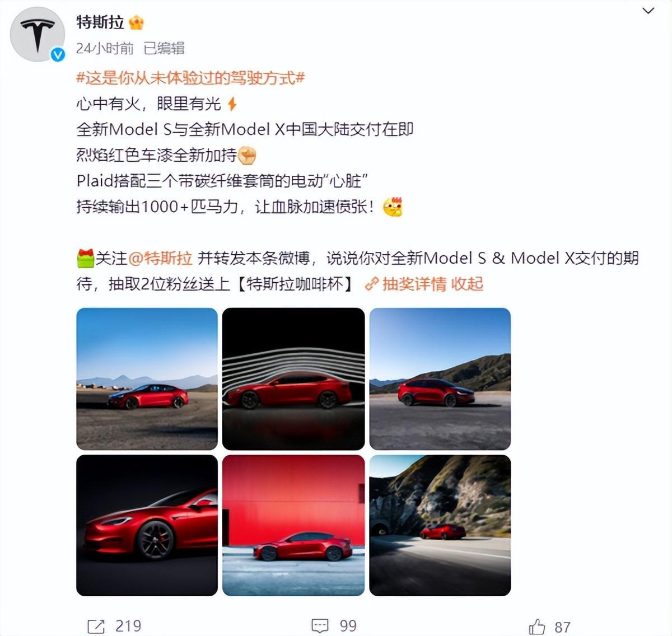This screenshot has width=672, height=636.
Task: Open close-up Model S front wheel image
Action: click(147, 525)
